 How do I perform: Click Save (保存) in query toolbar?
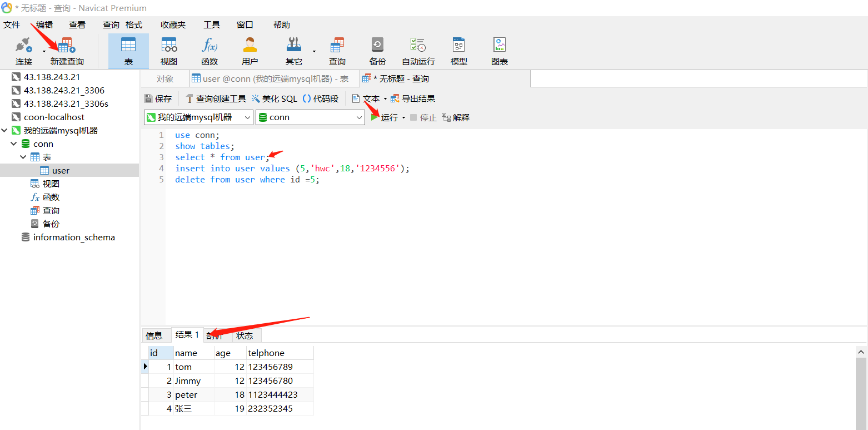(x=158, y=98)
